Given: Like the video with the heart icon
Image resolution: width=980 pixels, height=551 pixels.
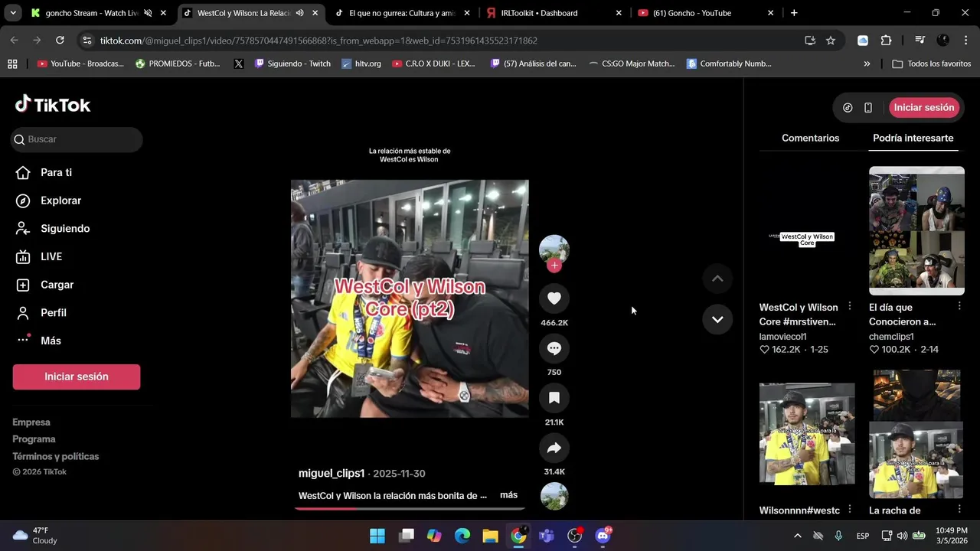Looking at the screenshot, I should (554, 298).
